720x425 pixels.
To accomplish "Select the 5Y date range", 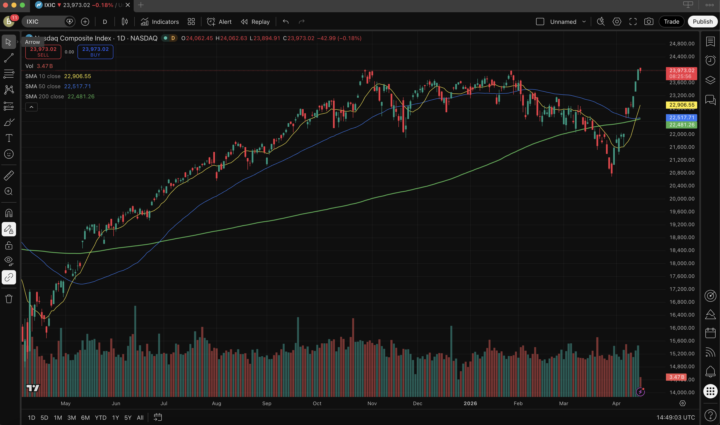I will click(x=128, y=418).
